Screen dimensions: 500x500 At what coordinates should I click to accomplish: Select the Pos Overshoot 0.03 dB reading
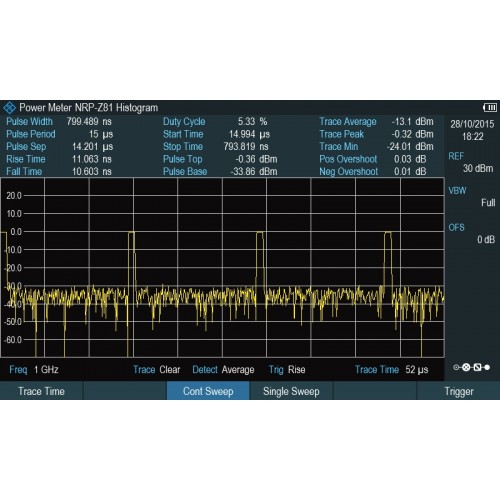[373, 159]
